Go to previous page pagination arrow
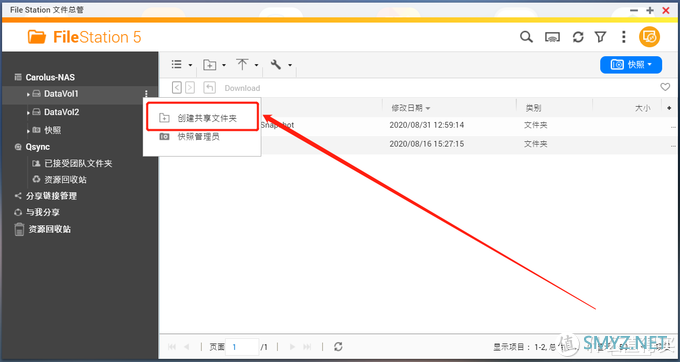This screenshot has height=362, width=680. (186, 347)
